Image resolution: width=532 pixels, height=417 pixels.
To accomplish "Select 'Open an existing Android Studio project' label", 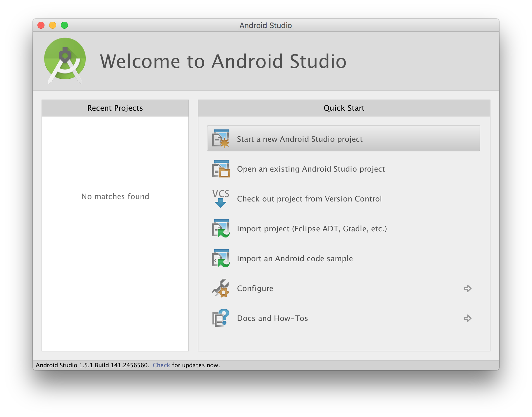I will (x=311, y=169).
